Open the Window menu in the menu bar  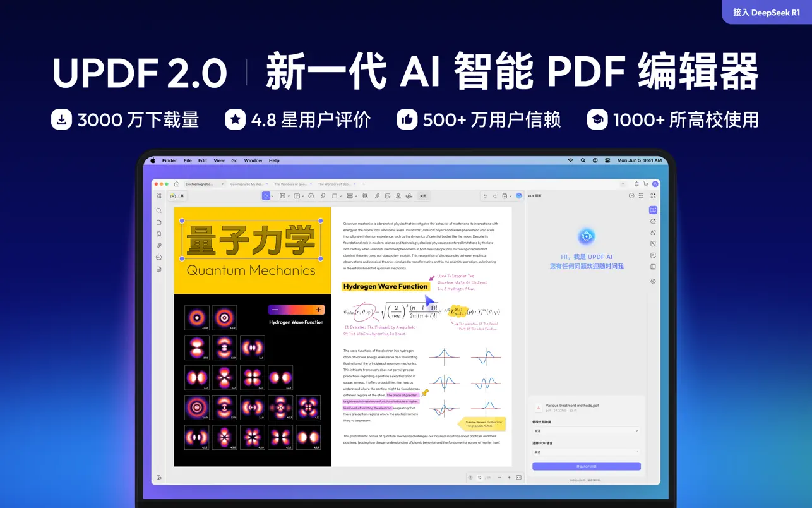click(x=253, y=160)
